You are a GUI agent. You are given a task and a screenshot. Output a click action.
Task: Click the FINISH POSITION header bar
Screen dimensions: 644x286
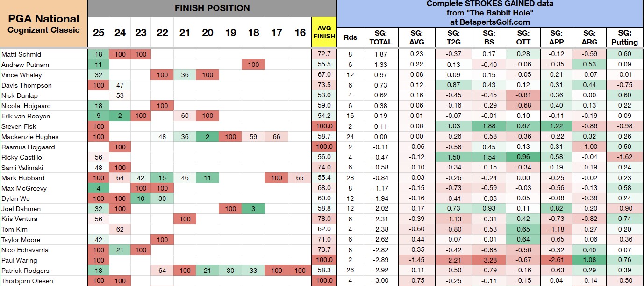pos(212,8)
